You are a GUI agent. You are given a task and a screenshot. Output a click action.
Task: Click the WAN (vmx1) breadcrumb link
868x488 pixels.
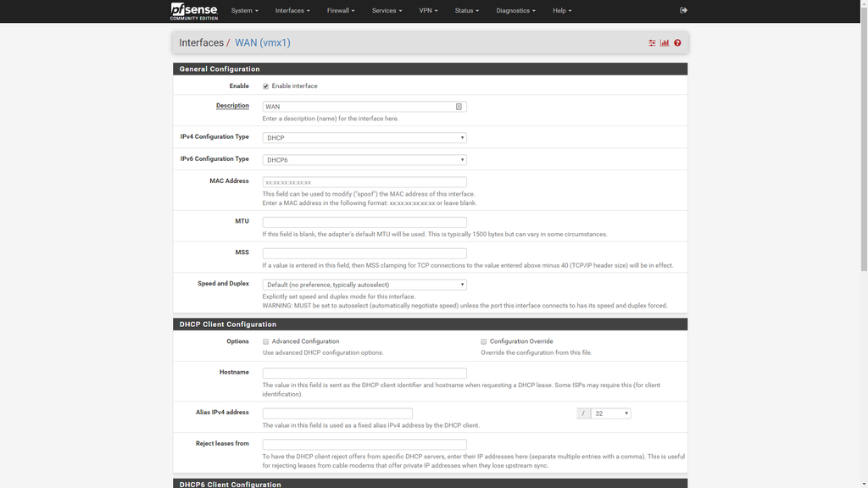263,42
